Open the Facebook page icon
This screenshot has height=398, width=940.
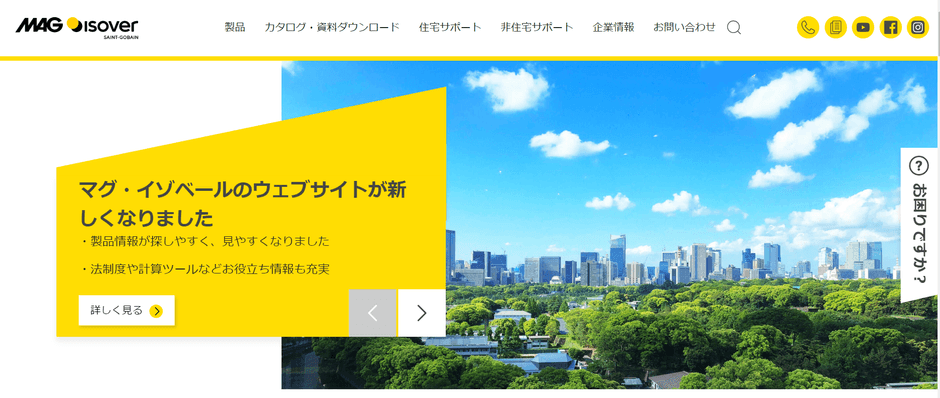(x=891, y=28)
